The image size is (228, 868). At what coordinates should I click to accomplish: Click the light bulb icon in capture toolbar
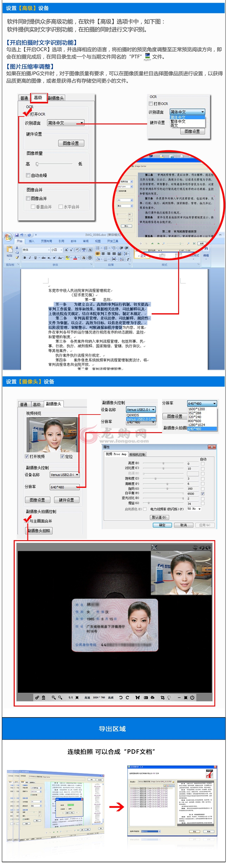pos(169,697)
